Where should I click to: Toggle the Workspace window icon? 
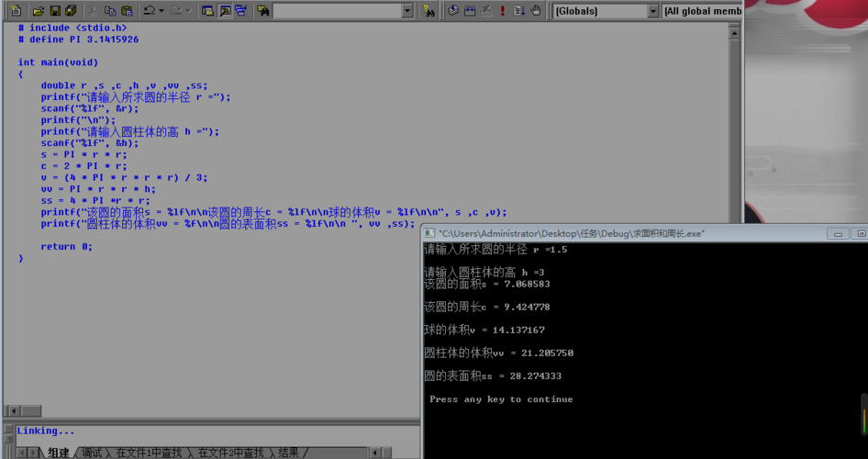[207, 10]
